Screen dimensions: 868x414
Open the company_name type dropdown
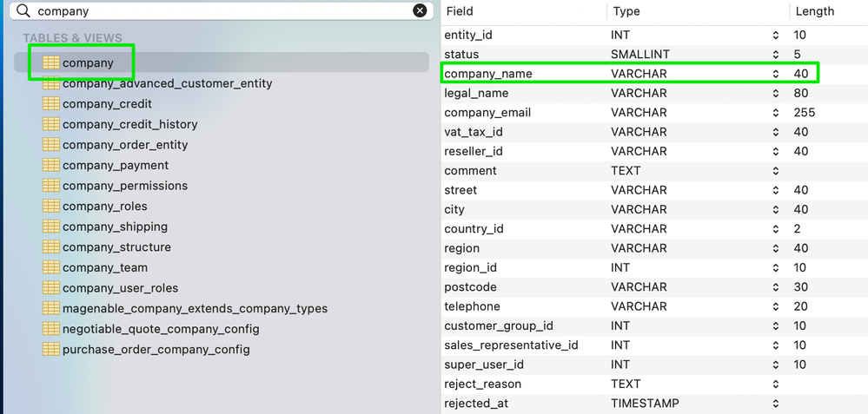click(x=775, y=74)
